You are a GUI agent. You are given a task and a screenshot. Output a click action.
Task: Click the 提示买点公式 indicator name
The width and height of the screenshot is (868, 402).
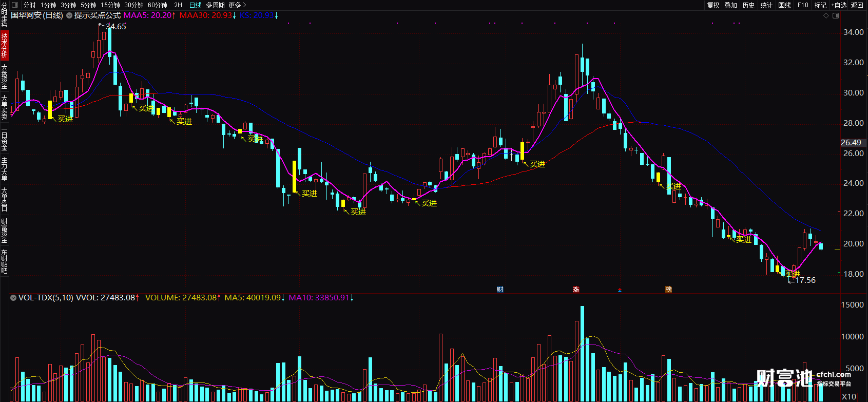click(x=98, y=15)
